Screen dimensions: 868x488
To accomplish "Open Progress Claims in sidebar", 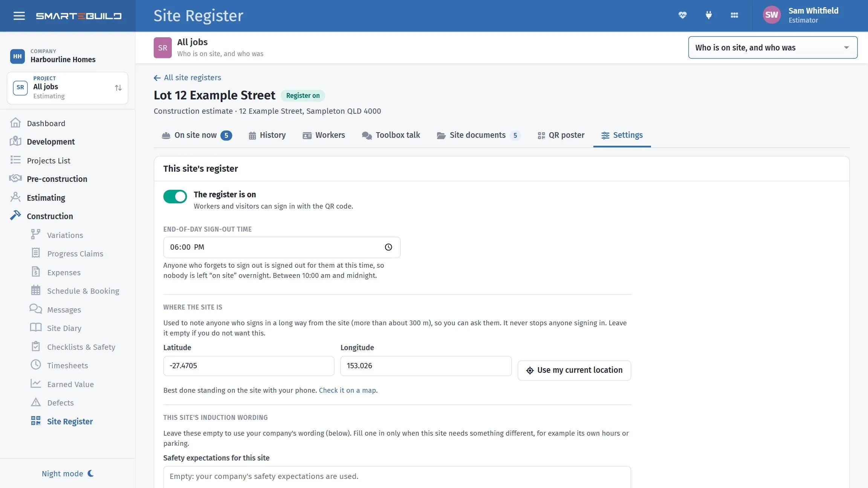I will click(75, 253).
